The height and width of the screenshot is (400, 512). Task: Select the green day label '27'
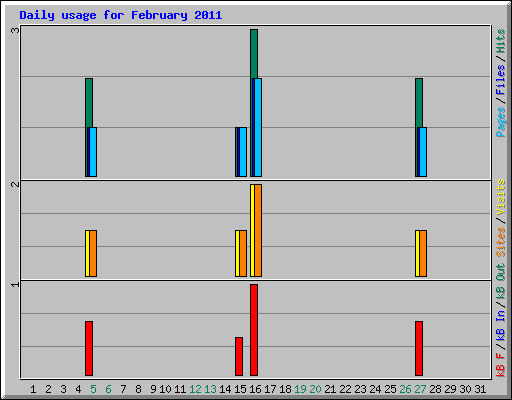point(420,389)
